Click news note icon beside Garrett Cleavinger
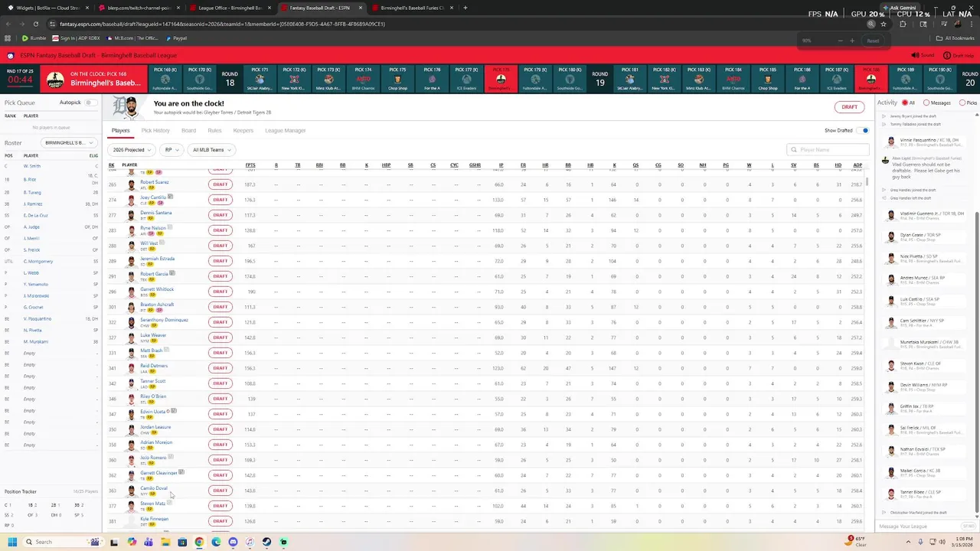This screenshot has height=551, width=980. coord(181,472)
